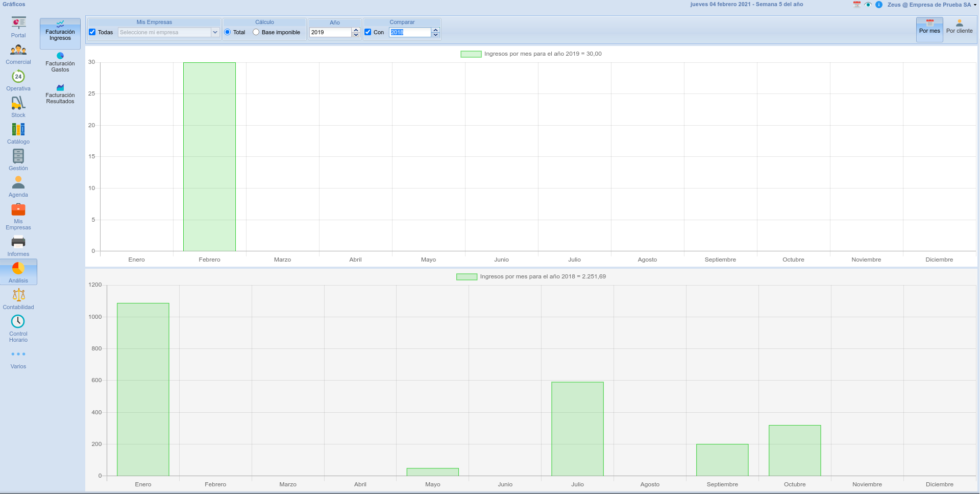
Task: Open the Informes printer icon
Action: point(18,242)
